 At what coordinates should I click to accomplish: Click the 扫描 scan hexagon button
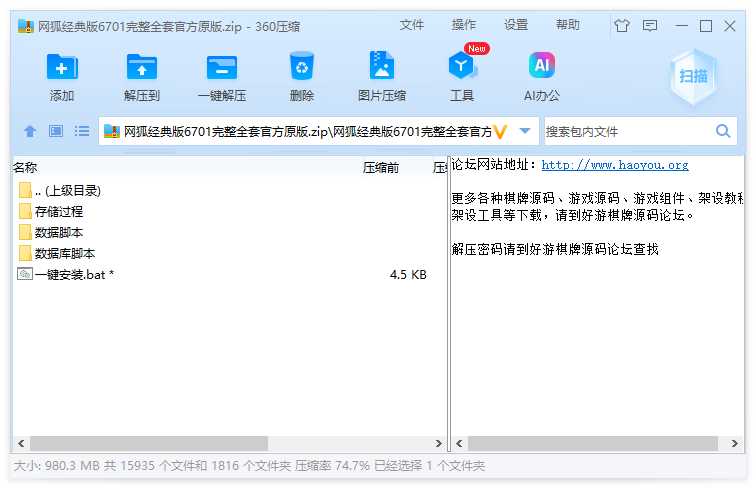693,76
